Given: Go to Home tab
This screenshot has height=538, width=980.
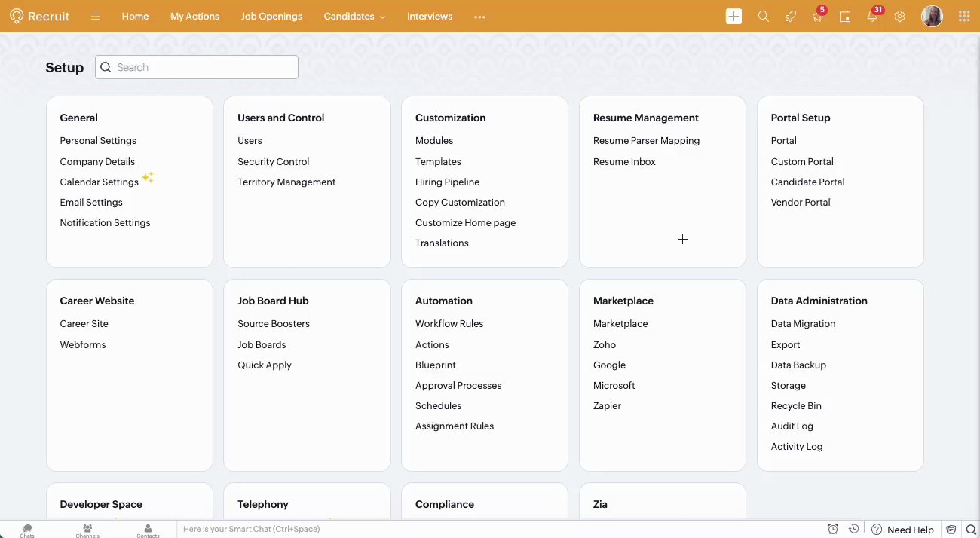Looking at the screenshot, I should [x=135, y=17].
